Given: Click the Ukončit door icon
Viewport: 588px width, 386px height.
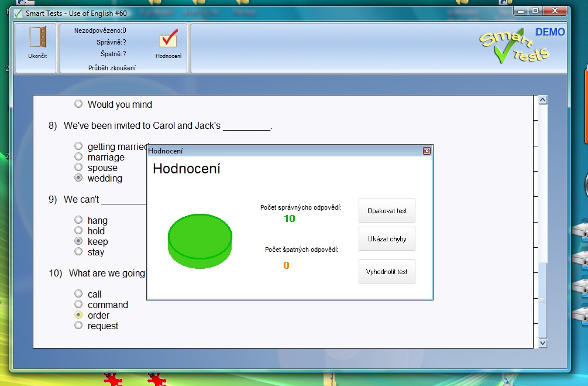Looking at the screenshot, I should pos(37,38).
